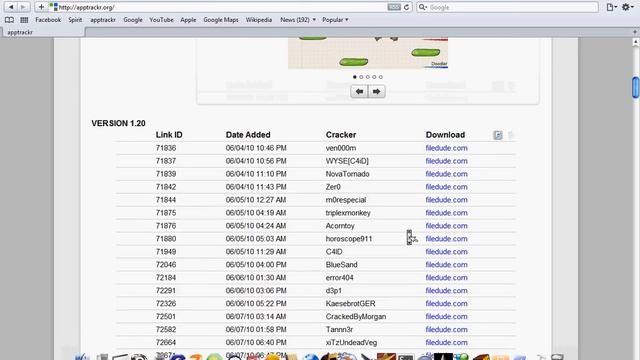Expand the Popular bookmarks dropdown
This screenshot has height=360, width=640.
coord(335,20)
